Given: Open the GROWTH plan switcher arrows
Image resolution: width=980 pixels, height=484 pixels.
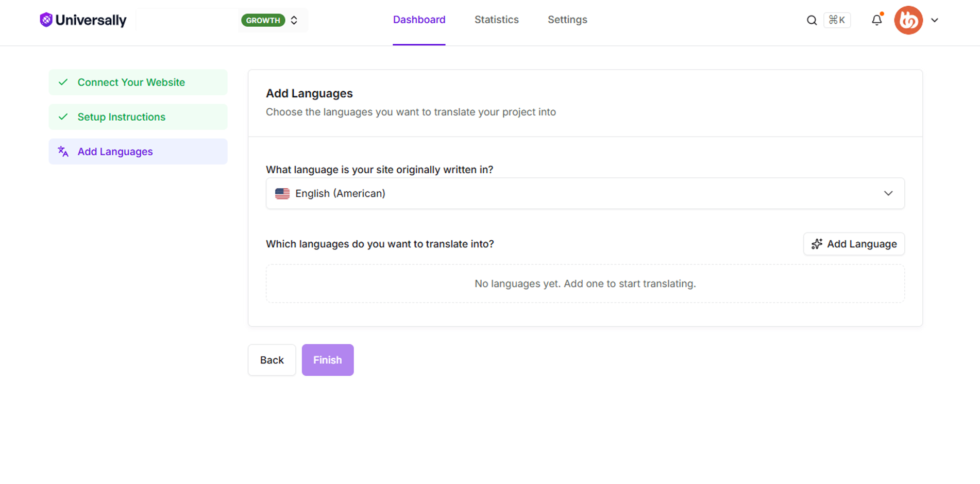Looking at the screenshot, I should click(294, 20).
